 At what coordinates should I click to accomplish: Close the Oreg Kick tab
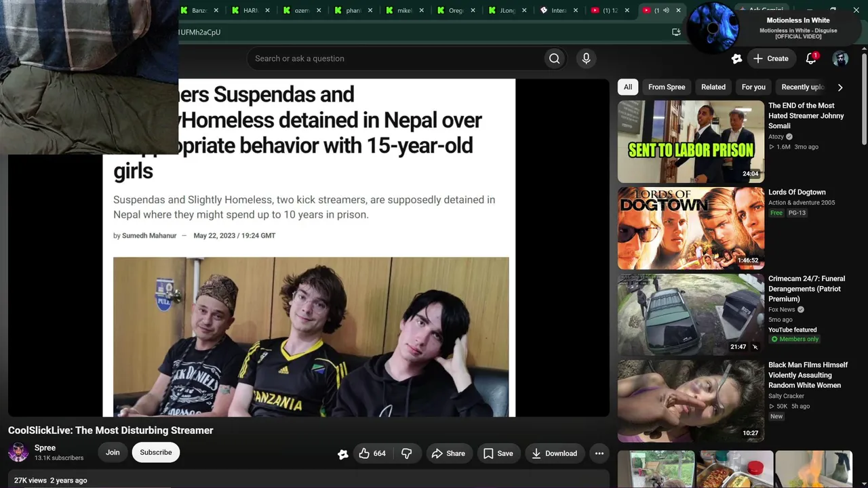pos(473,10)
